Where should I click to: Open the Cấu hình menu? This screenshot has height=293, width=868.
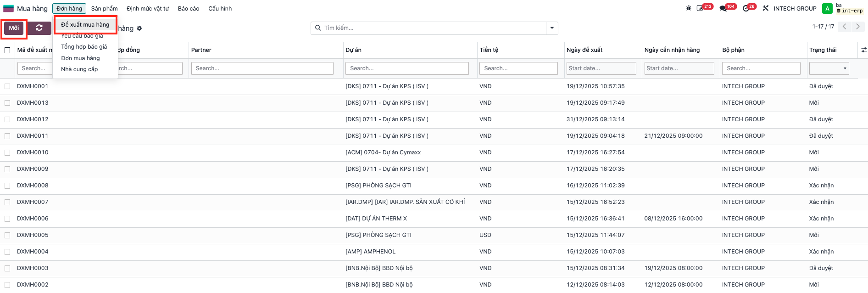coord(220,8)
